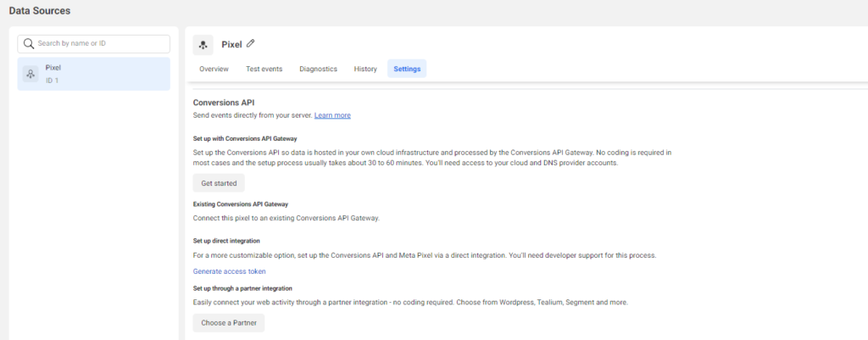Go to the History tab
868x340 pixels.
click(365, 70)
